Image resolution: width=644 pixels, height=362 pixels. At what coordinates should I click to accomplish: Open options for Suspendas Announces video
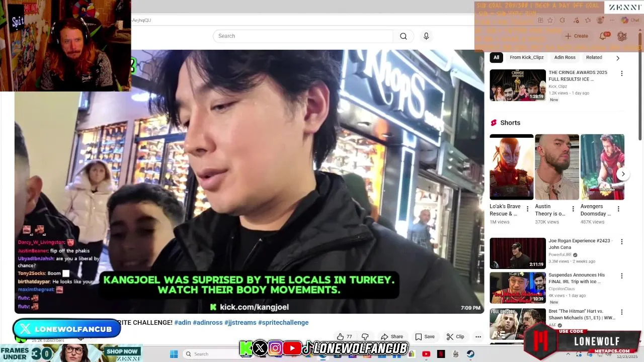[x=621, y=276]
